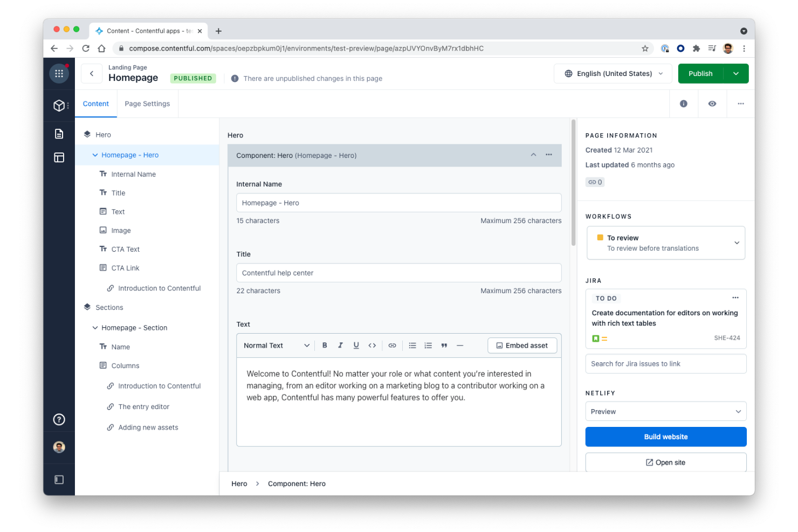This screenshot has height=532, width=798.
Task: Open the Netlify Preview dropdown
Action: [666, 411]
